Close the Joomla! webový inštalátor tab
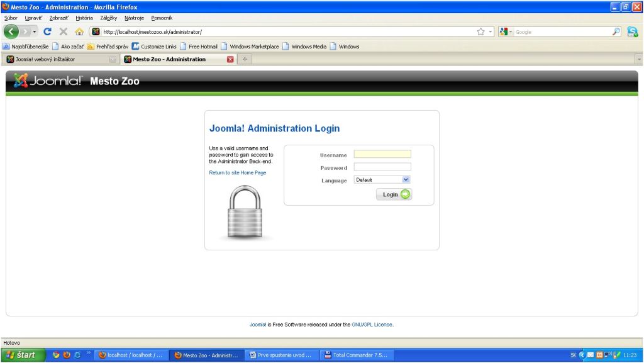 coord(113,60)
